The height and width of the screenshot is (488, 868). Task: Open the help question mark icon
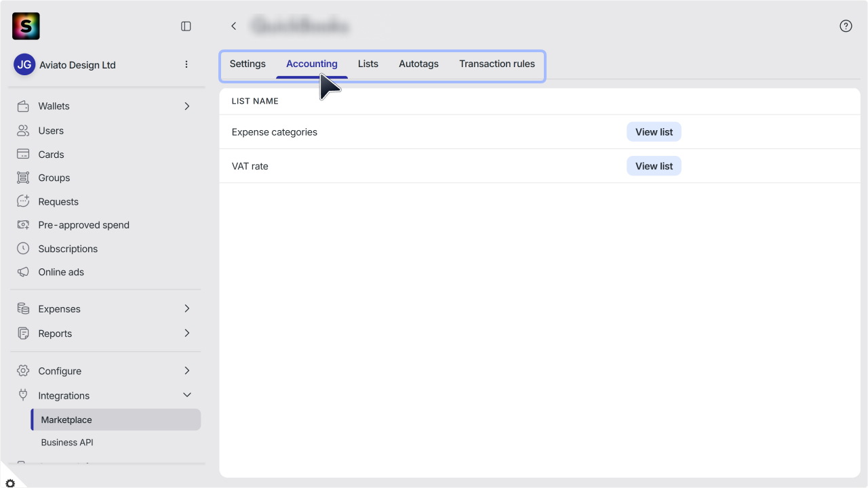pos(846,26)
